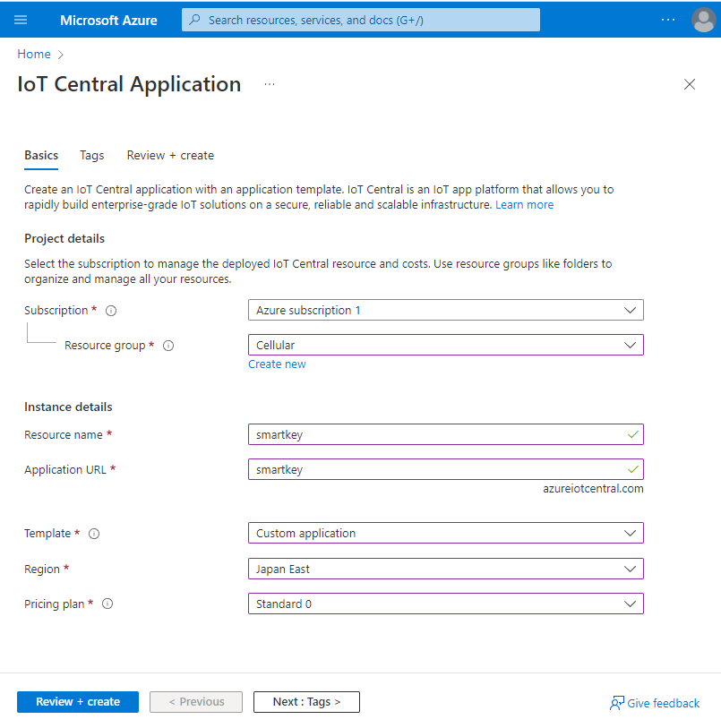721x728 pixels.
Task: Click the Home breadcrumb chevron
Action: [x=60, y=55]
